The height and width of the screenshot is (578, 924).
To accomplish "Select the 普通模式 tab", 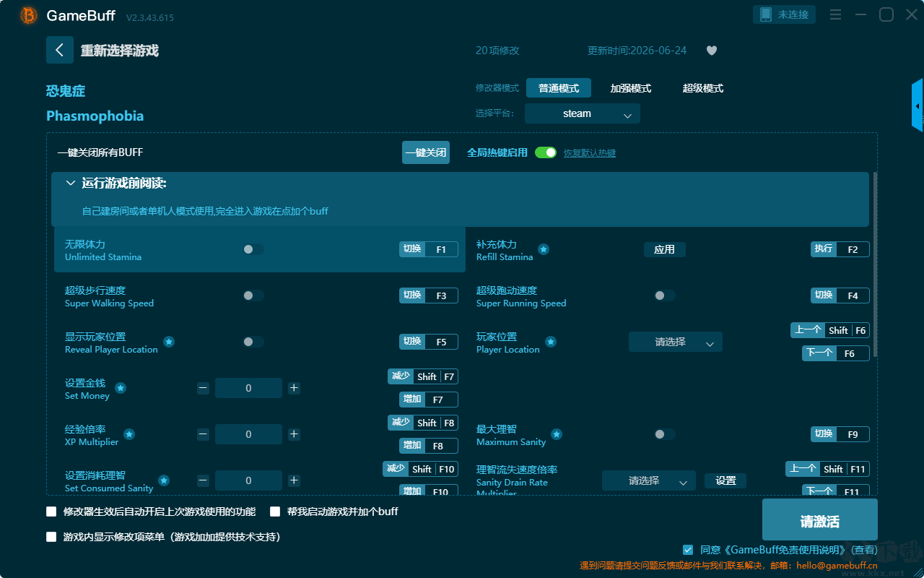I will click(559, 88).
